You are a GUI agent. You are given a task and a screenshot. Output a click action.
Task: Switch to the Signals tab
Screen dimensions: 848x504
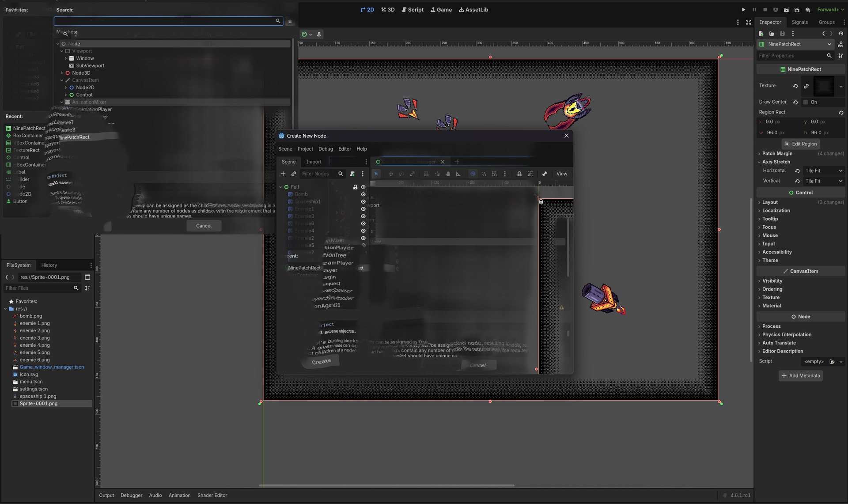pos(799,22)
